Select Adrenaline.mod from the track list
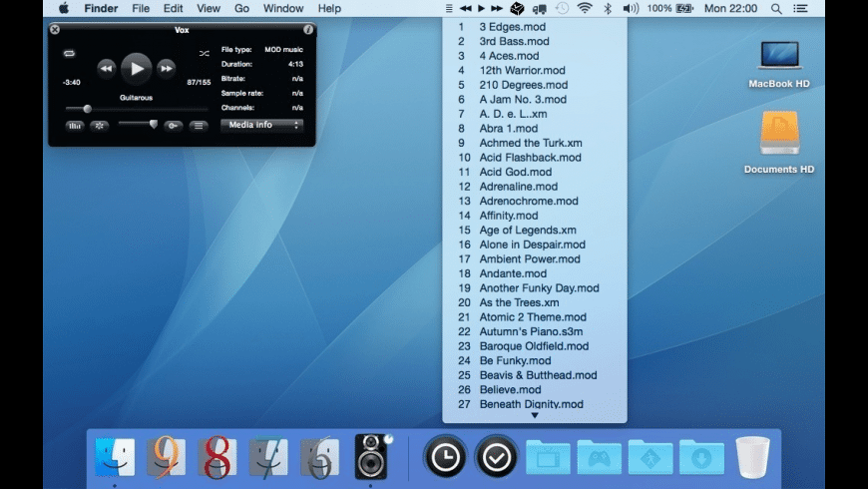This screenshot has width=868, height=489. (518, 187)
